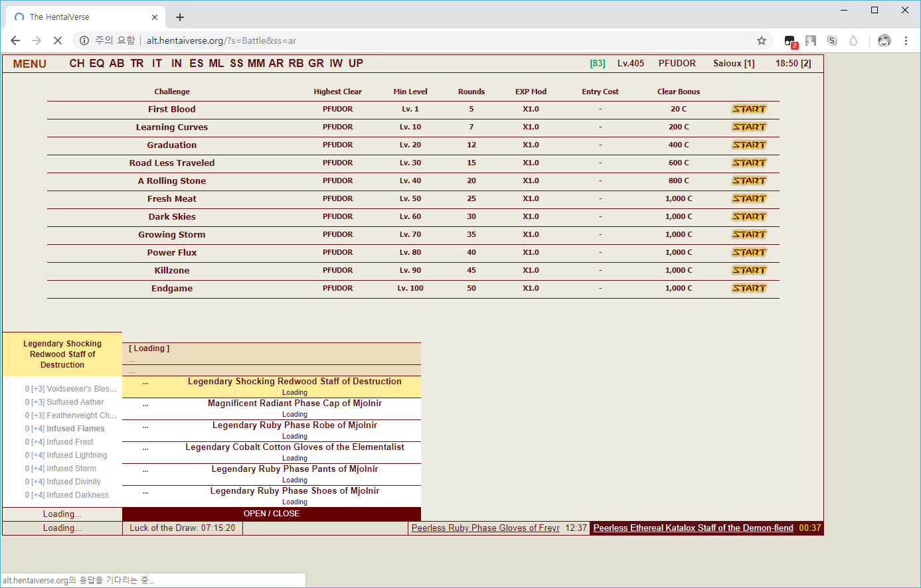Click the droplet extension icon
Viewport: 921px width, 588px height.
[853, 40]
